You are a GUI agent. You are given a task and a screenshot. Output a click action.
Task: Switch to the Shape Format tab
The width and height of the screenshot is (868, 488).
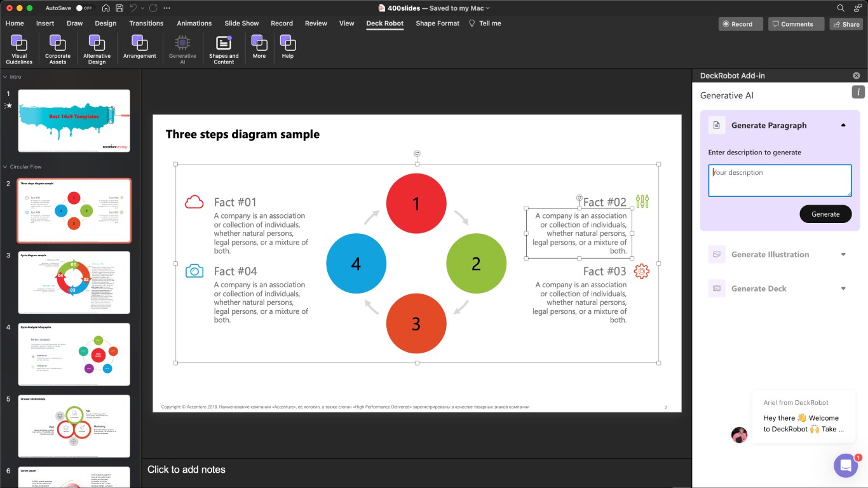437,24
